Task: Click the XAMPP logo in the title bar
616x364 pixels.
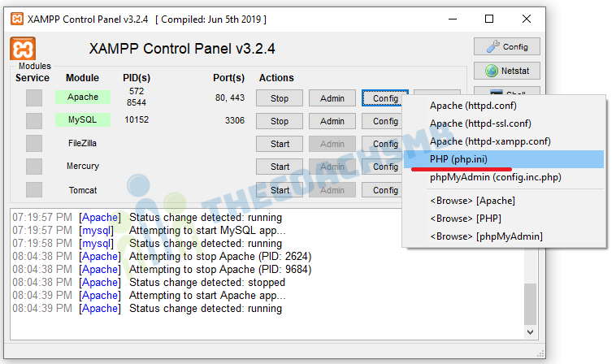Action: pyautogui.click(x=17, y=19)
